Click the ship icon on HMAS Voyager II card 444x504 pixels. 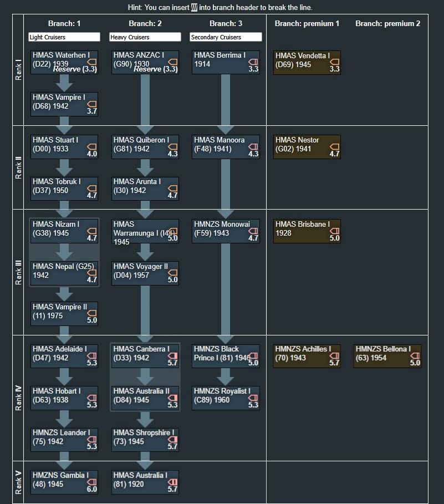click(172, 272)
